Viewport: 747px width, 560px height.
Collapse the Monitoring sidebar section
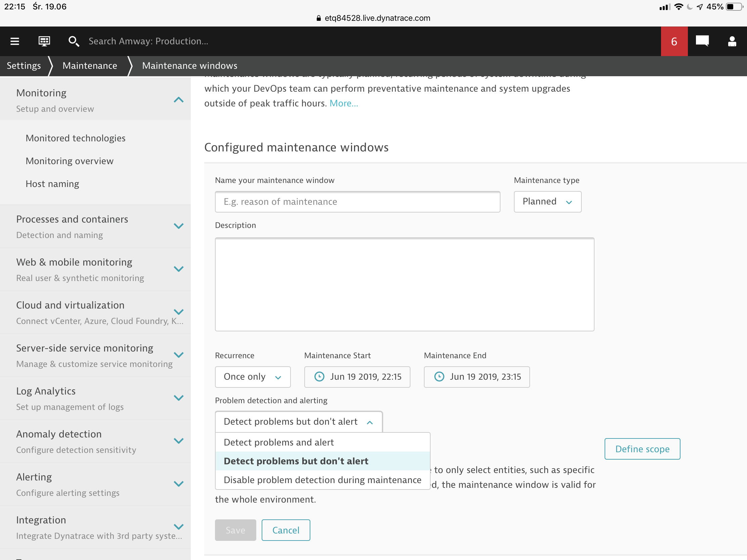click(178, 100)
